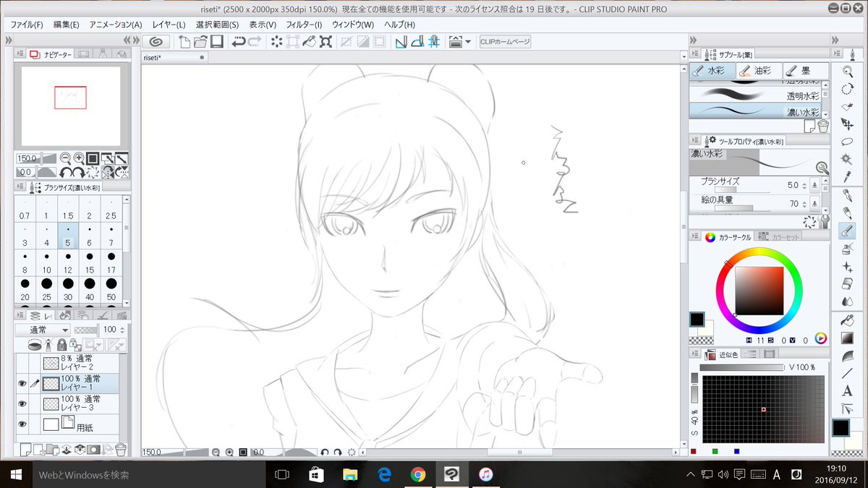Screen dimensions: 868x488
Task: Zoom in in Navigator panel
Action: pos(78,158)
